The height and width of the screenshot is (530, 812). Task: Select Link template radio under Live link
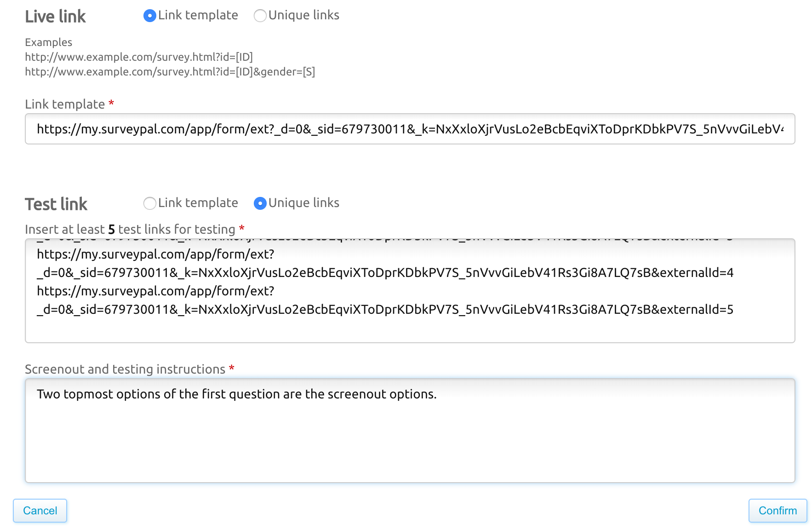149,16
